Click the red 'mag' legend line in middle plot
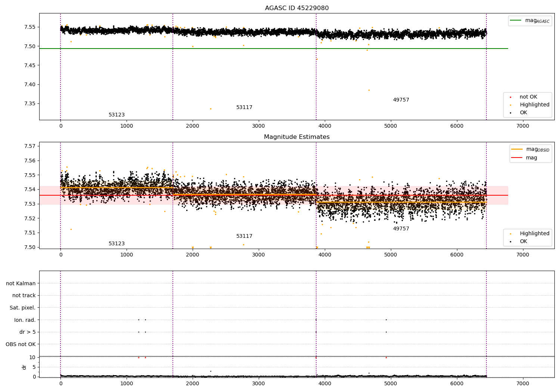Screen dimensions: 560x392 (517, 158)
